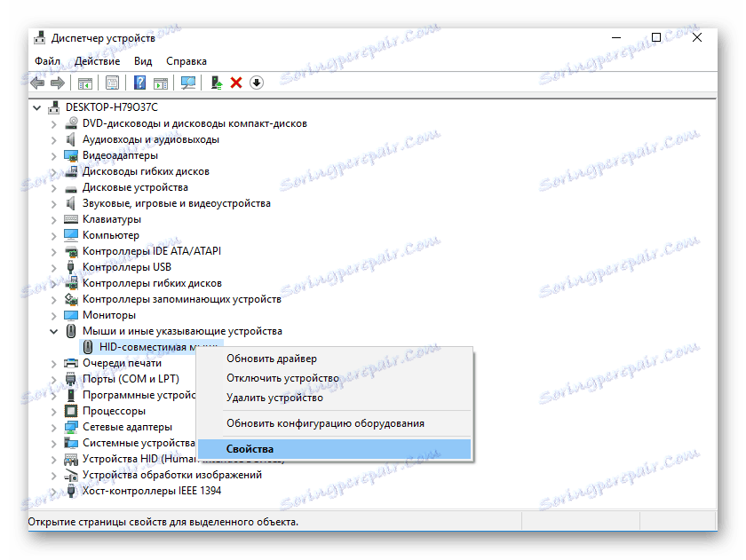746x560 pixels.
Task: Select Звуковые, игровые и видеоустройства
Action: (x=177, y=203)
